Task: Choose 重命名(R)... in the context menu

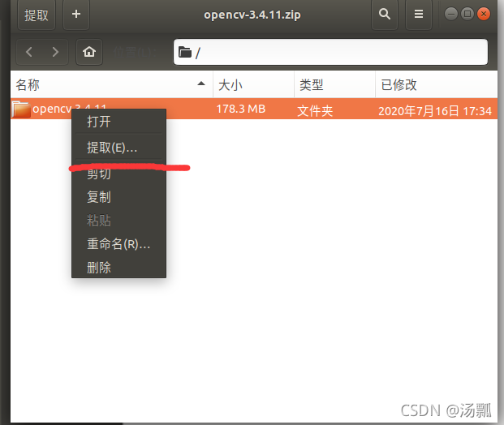Action: click(118, 244)
